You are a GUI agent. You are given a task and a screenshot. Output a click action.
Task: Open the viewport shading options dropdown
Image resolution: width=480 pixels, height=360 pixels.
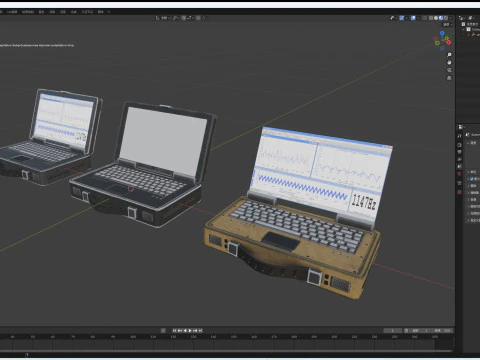[x=450, y=18]
